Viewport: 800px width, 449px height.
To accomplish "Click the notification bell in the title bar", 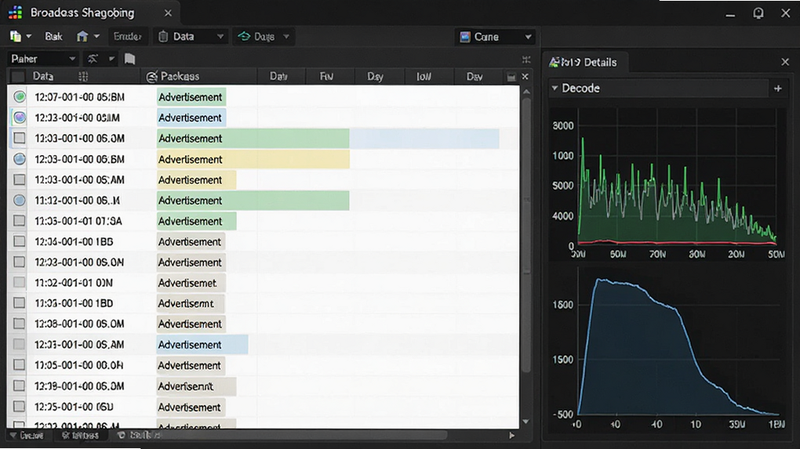I will [x=758, y=13].
